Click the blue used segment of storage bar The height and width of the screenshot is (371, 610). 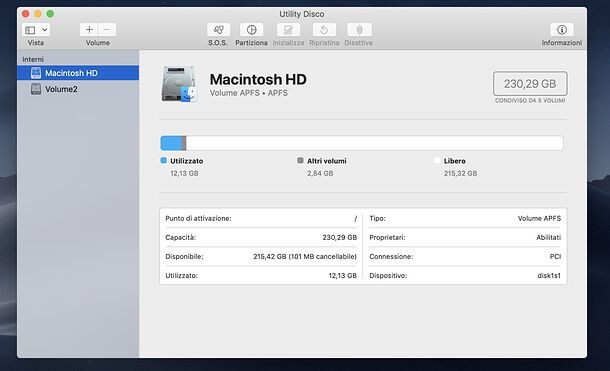pyautogui.click(x=171, y=143)
